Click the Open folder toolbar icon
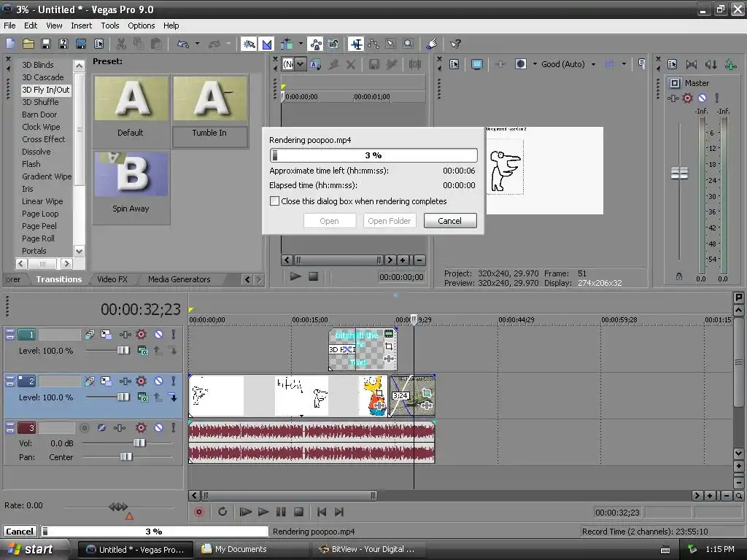 point(28,44)
